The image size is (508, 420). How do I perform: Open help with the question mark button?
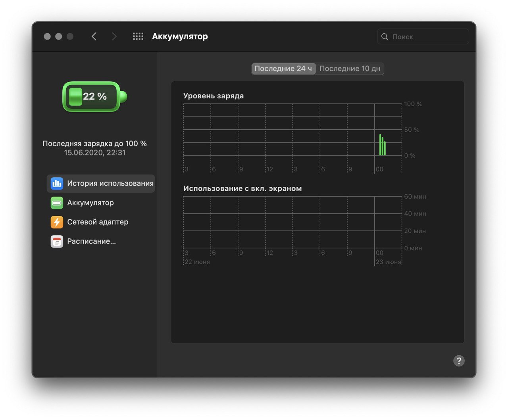click(x=459, y=361)
